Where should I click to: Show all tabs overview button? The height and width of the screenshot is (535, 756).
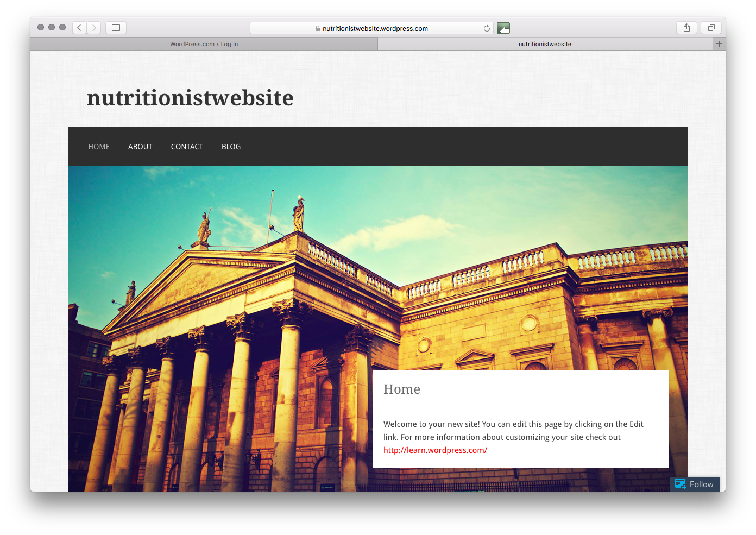coord(711,28)
